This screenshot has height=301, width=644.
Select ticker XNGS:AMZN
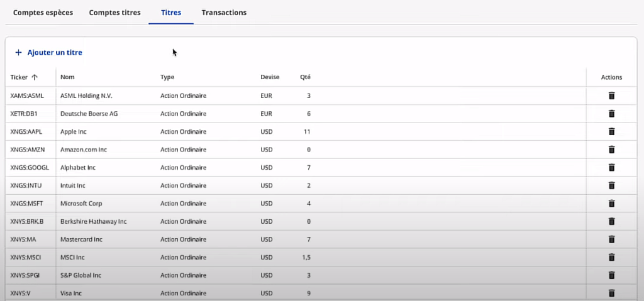point(27,150)
